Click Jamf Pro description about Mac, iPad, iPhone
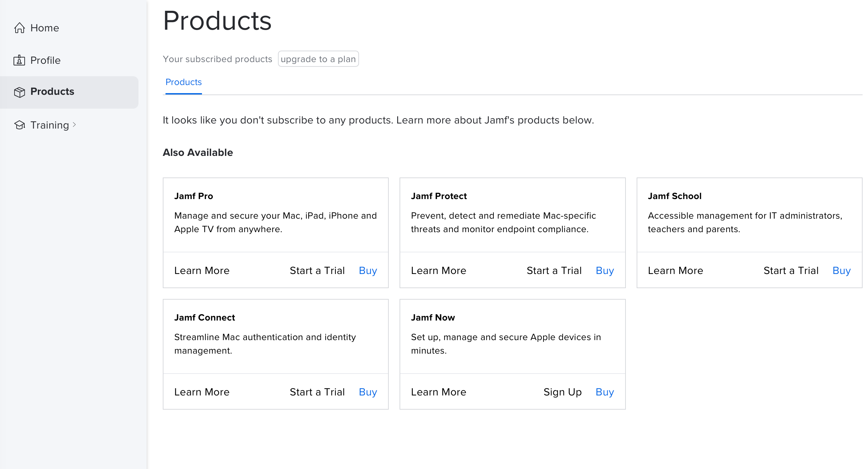The image size is (868, 469). (x=276, y=222)
